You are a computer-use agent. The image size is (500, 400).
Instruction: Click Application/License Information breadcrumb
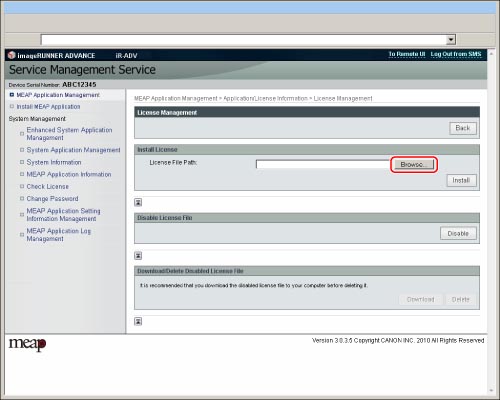tap(265, 99)
